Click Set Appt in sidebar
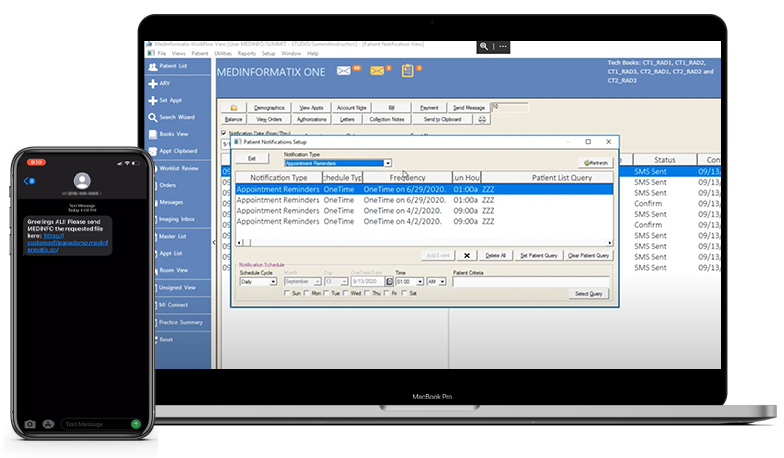This screenshot has width=784, height=458. point(166,100)
